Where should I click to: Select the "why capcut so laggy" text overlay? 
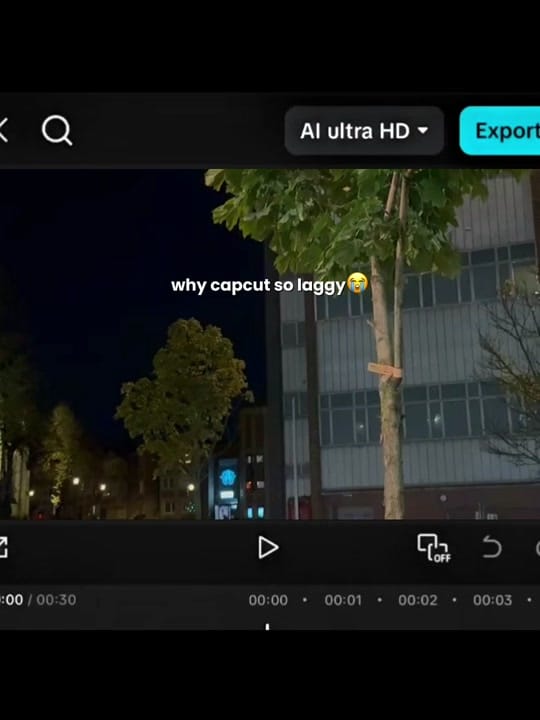tap(258, 285)
